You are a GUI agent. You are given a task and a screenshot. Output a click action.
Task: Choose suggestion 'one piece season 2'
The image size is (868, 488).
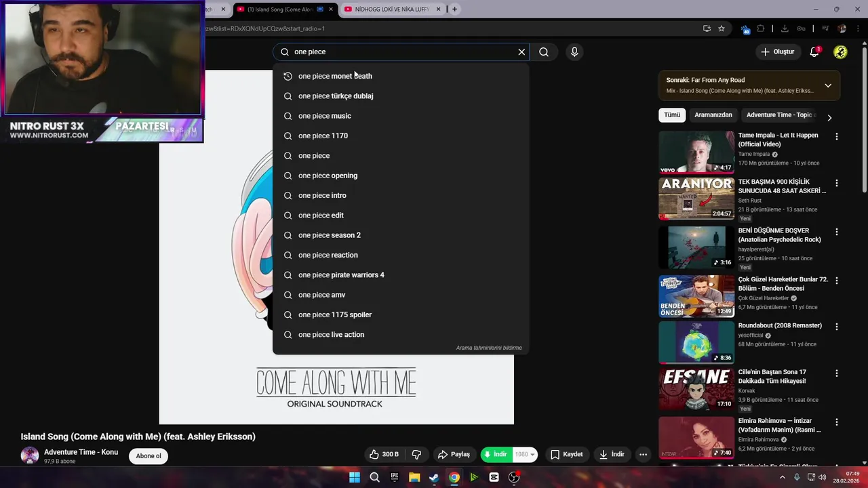click(401, 235)
